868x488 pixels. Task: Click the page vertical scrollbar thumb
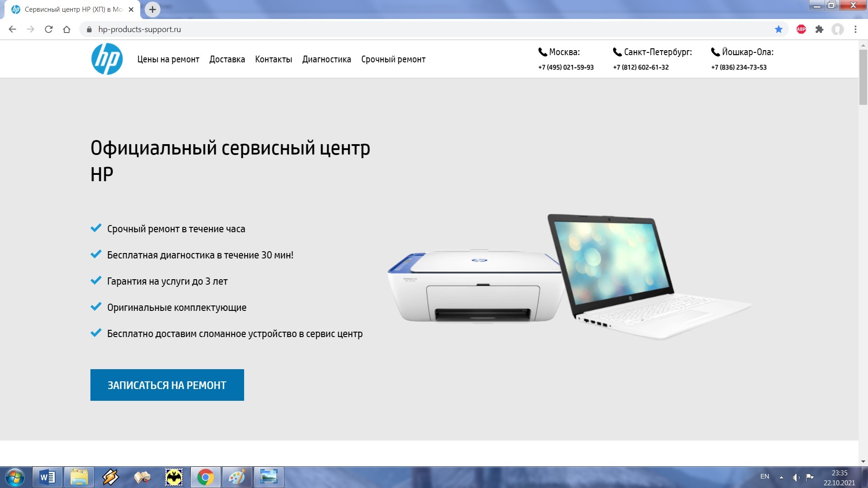pyautogui.click(x=863, y=77)
